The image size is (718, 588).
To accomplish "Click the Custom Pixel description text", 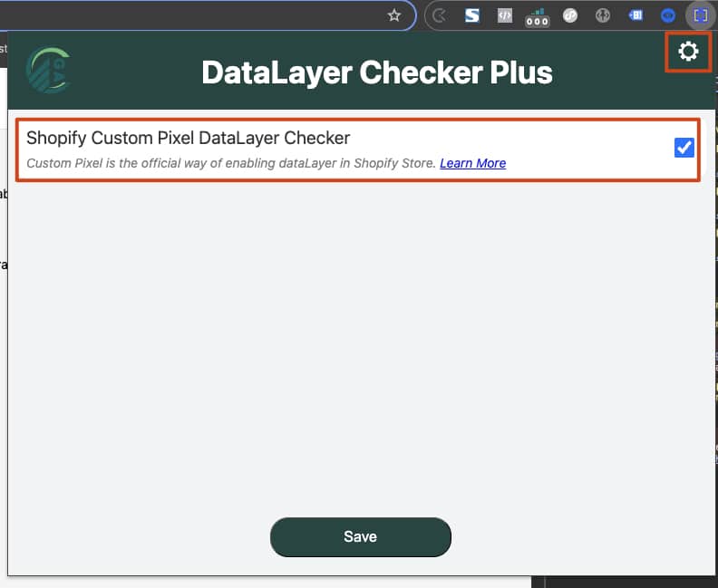I will click(231, 163).
